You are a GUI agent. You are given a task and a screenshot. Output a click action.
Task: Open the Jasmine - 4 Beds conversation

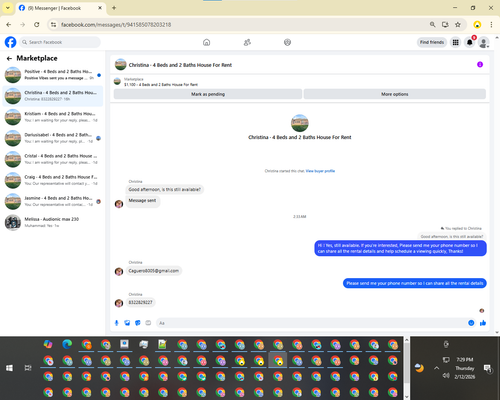pyautogui.click(x=53, y=201)
